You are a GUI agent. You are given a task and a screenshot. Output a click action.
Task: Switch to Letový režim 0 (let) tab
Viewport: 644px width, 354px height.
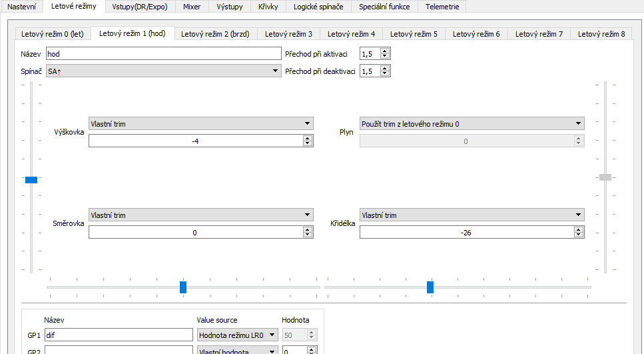point(53,33)
